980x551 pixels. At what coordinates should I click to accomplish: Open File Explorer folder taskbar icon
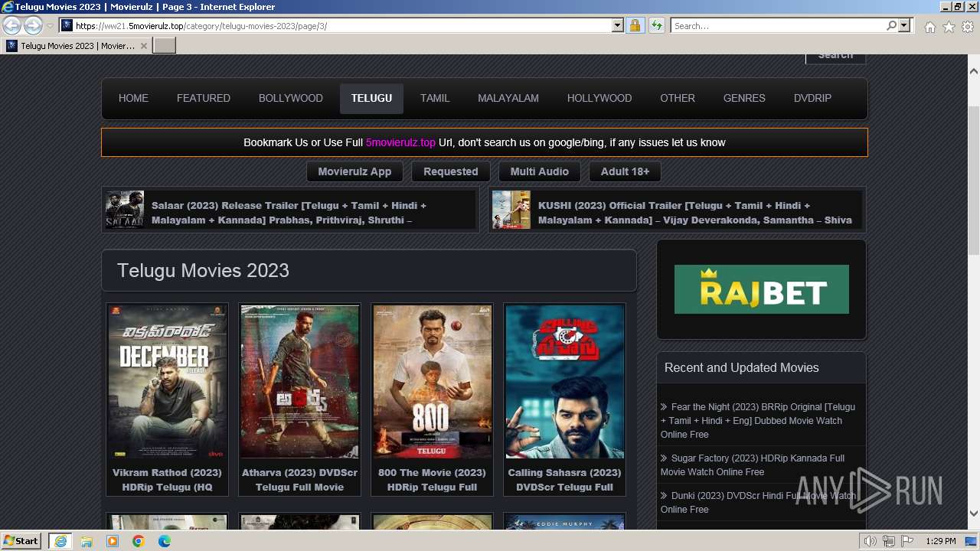pyautogui.click(x=87, y=541)
